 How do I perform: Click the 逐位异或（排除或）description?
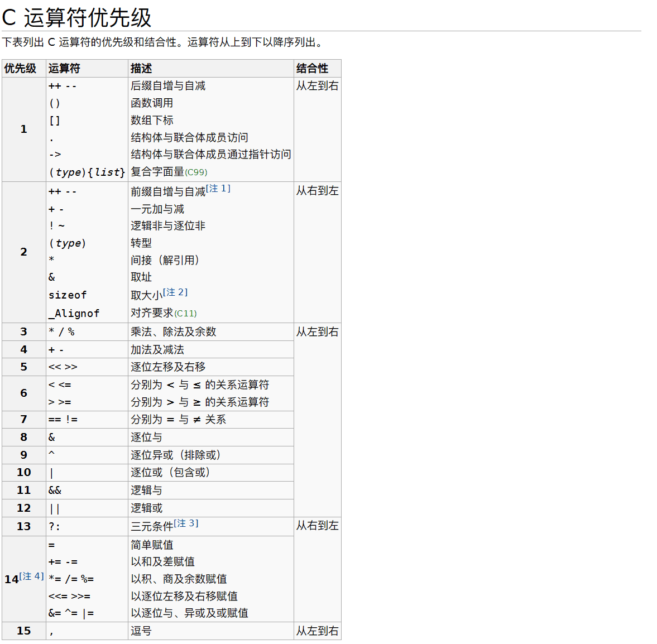(176, 455)
